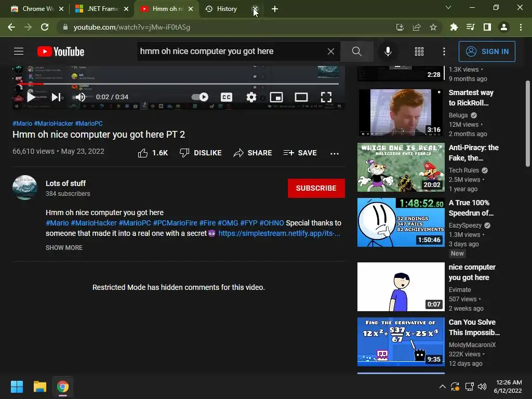Like the video with thumbs up

tap(153, 153)
